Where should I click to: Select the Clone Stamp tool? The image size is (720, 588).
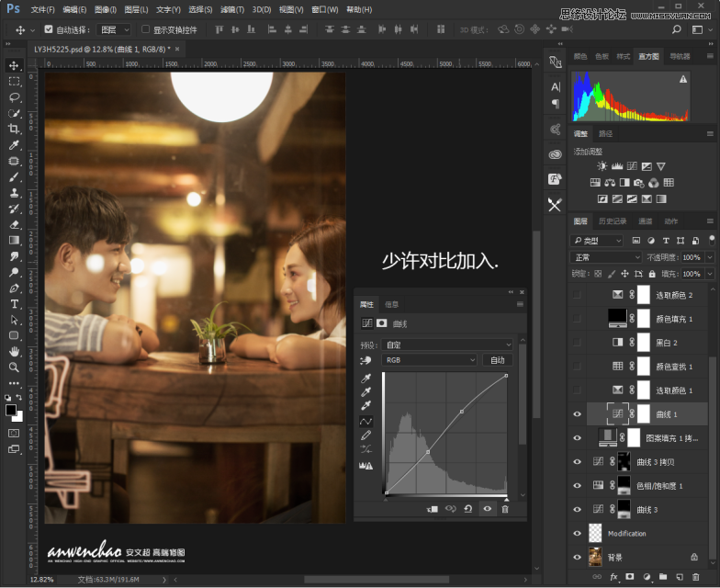(x=14, y=193)
